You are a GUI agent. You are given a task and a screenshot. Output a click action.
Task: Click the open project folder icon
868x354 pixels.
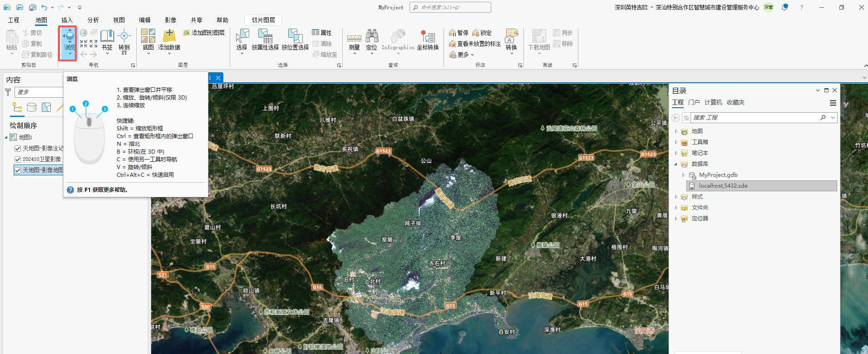click(20, 7)
